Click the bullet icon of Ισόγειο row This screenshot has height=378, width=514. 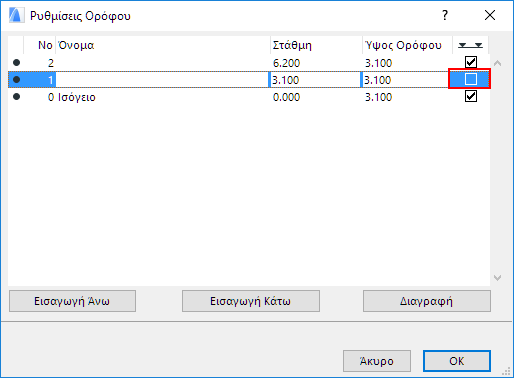click(x=16, y=97)
